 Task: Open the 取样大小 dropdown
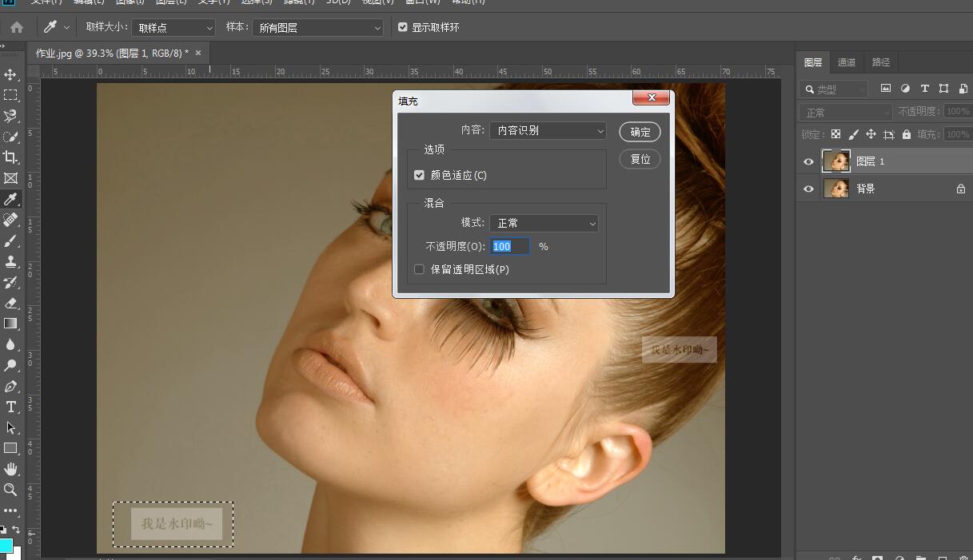pos(173,28)
